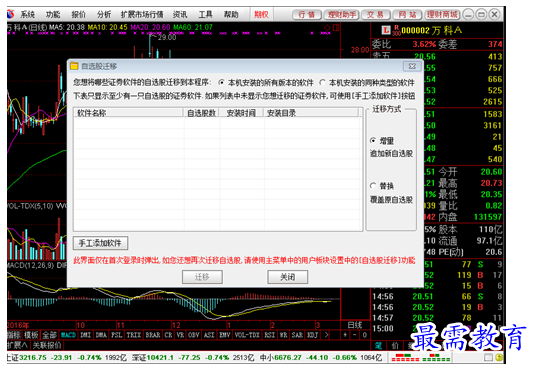Click the window-split icon above the chart
The width and height of the screenshot is (535, 369).
tap(336, 28)
